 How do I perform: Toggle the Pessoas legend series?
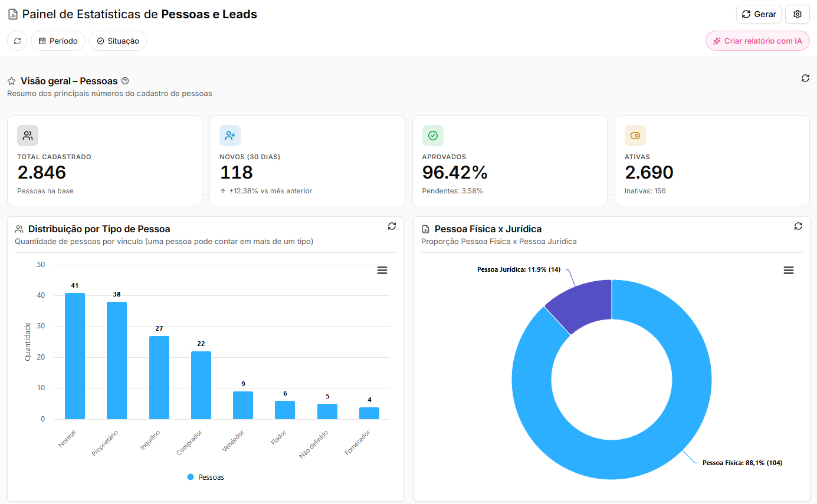pyautogui.click(x=206, y=477)
